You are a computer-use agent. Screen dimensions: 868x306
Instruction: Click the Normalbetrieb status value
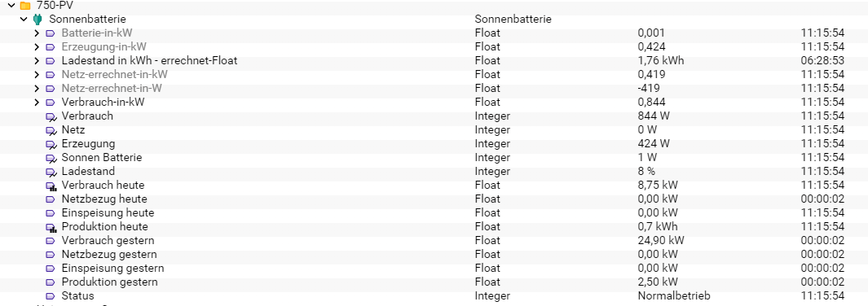tap(674, 295)
